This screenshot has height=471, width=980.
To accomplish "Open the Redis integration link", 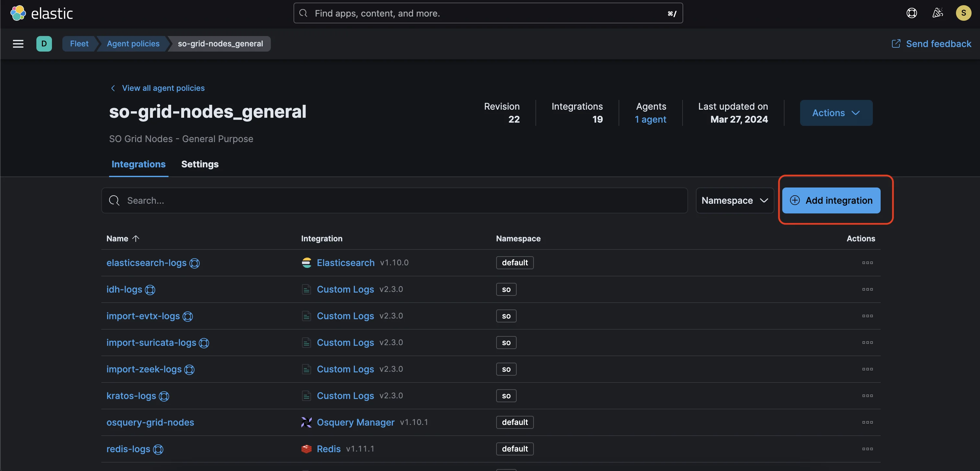I will (329, 449).
